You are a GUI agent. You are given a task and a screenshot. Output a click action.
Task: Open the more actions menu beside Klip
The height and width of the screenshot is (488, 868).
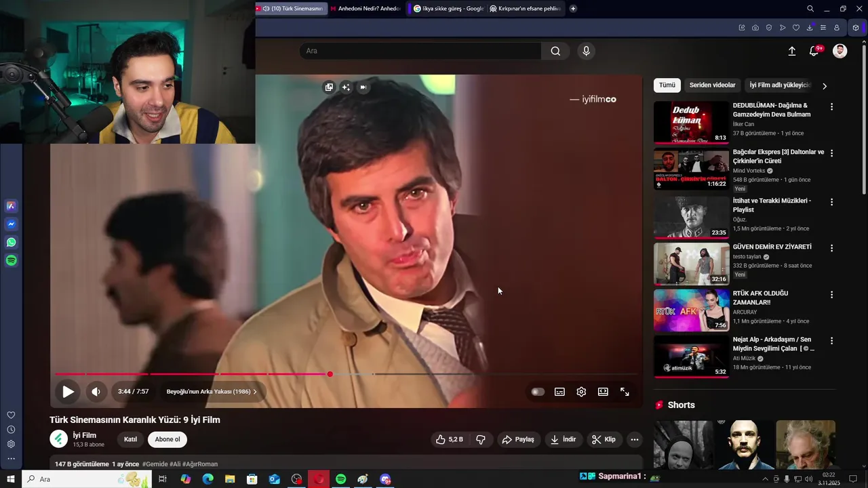pos(635,439)
